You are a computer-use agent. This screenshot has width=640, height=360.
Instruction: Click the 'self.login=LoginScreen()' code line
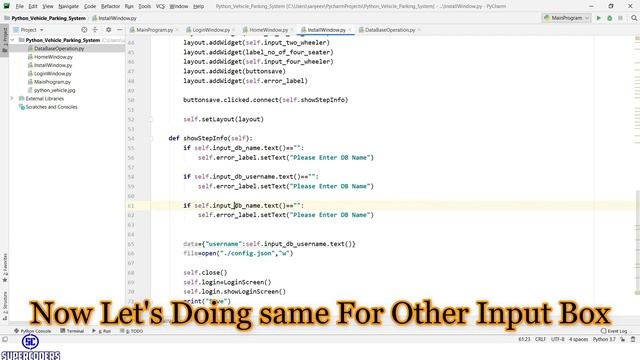click(227, 282)
